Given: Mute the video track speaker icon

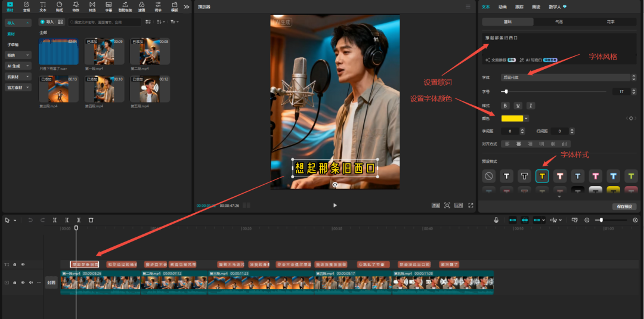Looking at the screenshot, I should [31, 283].
